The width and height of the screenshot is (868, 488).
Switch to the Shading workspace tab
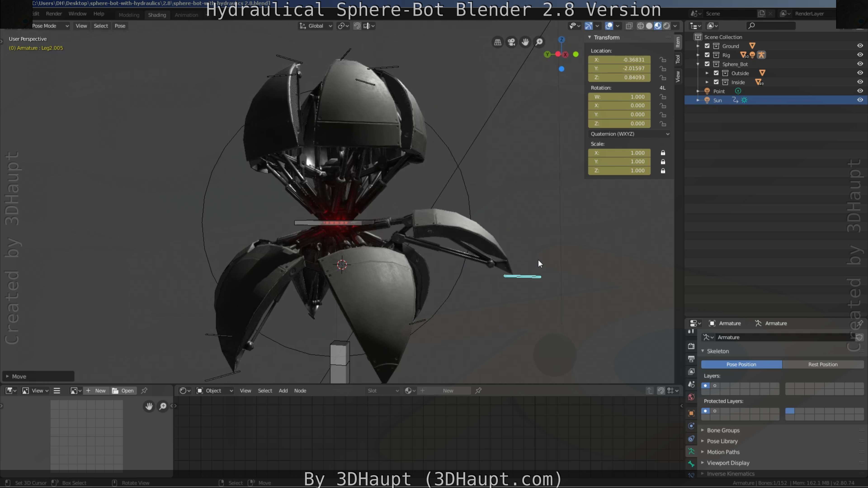coord(157,15)
